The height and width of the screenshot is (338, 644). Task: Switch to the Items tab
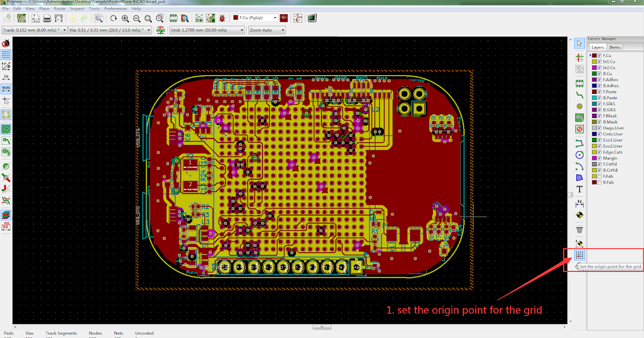click(614, 47)
